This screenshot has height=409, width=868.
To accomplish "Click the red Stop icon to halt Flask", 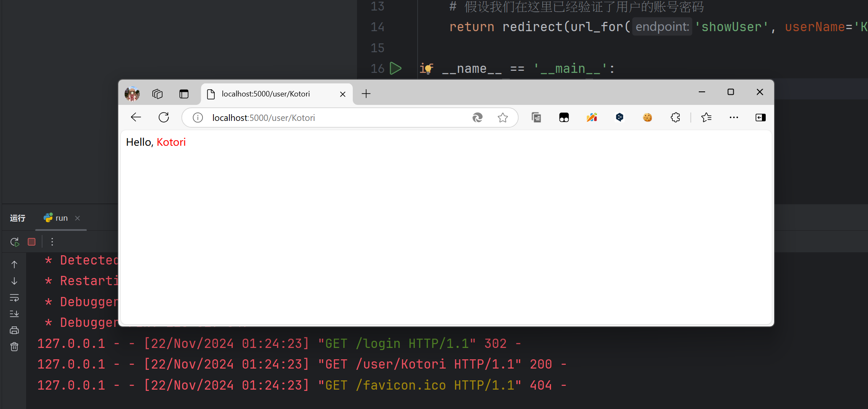I will 31,241.
